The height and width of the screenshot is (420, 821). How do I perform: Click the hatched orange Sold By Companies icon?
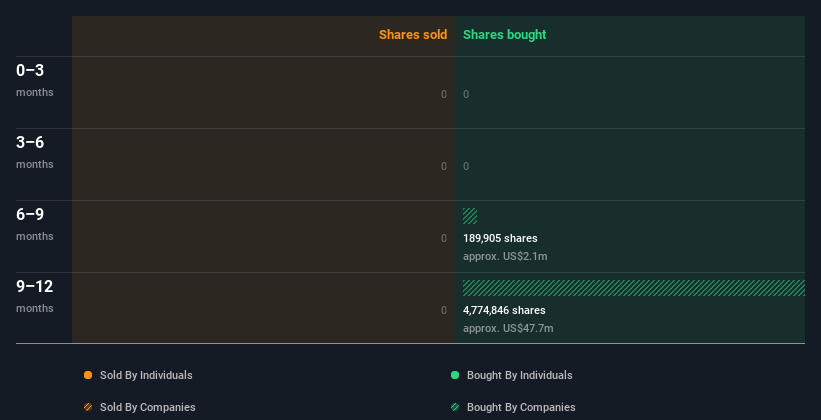point(88,407)
